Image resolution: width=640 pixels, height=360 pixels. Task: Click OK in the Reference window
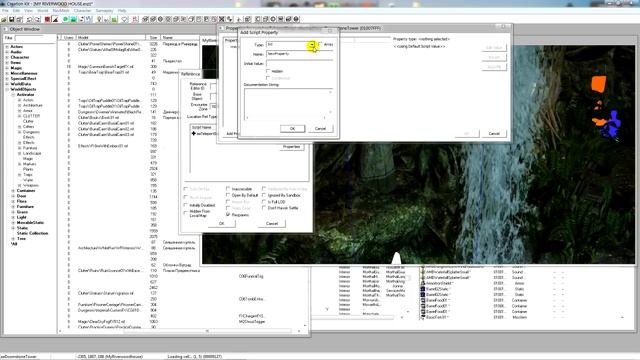click(222, 223)
